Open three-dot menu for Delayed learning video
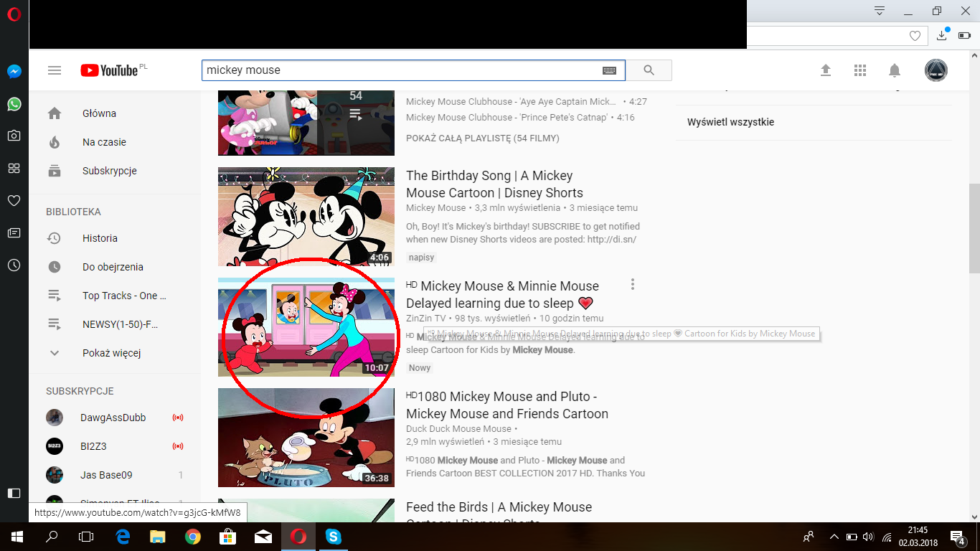Image resolution: width=980 pixels, height=551 pixels. point(632,284)
